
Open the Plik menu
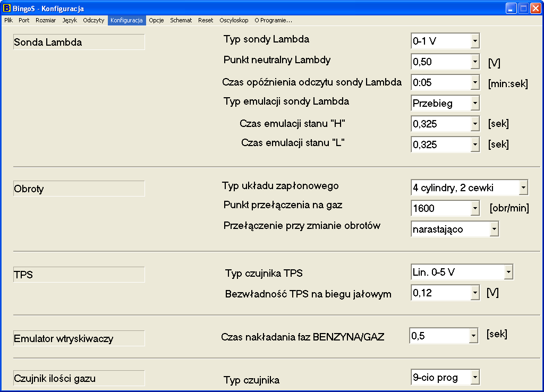8,20
